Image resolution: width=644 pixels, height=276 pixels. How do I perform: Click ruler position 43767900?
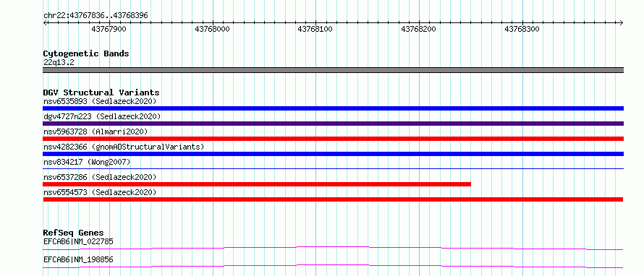(109, 29)
